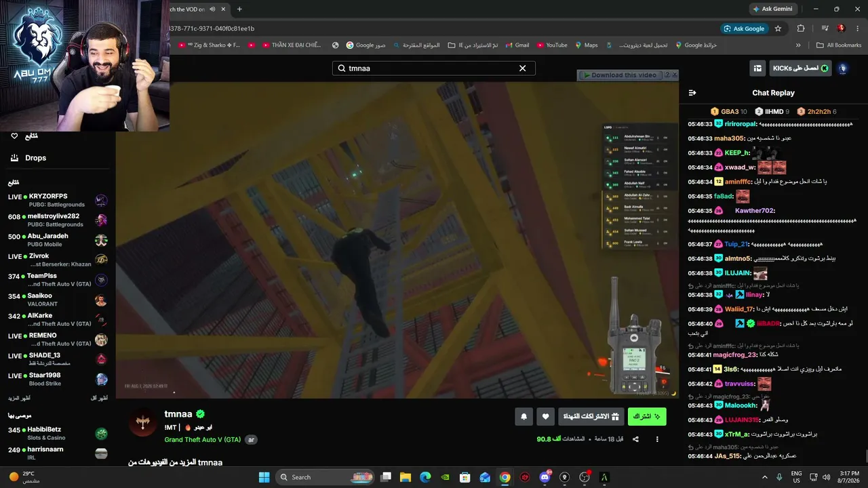Open the media controls icon in Chrome
868x488 pixels.
point(825,28)
